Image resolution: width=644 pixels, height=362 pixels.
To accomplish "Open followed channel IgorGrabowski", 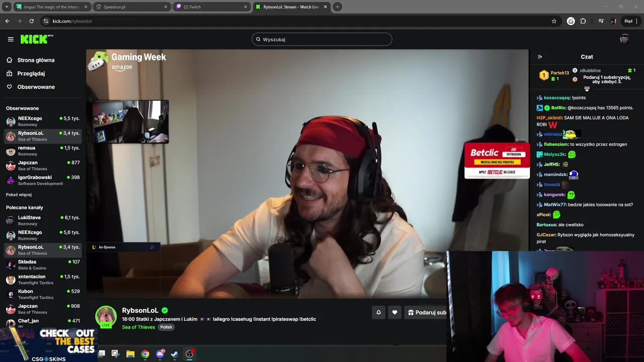I will pyautogui.click(x=43, y=180).
